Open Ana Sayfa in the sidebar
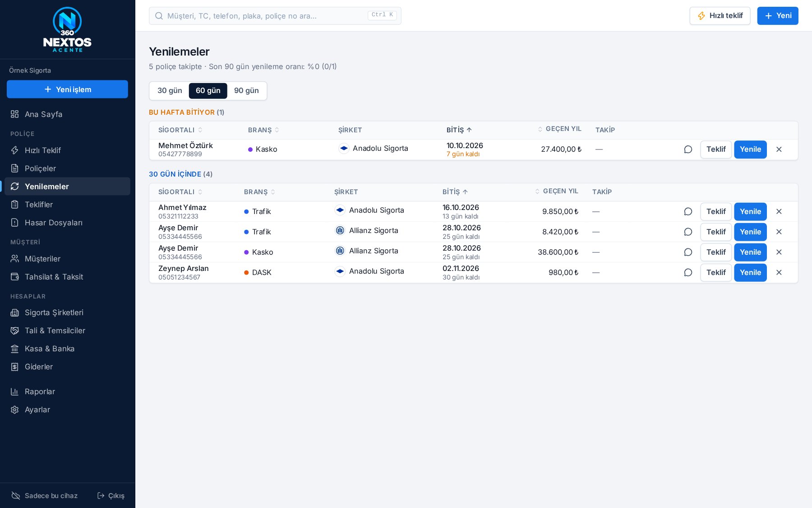Image resolution: width=812 pixels, height=508 pixels. [67, 114]
